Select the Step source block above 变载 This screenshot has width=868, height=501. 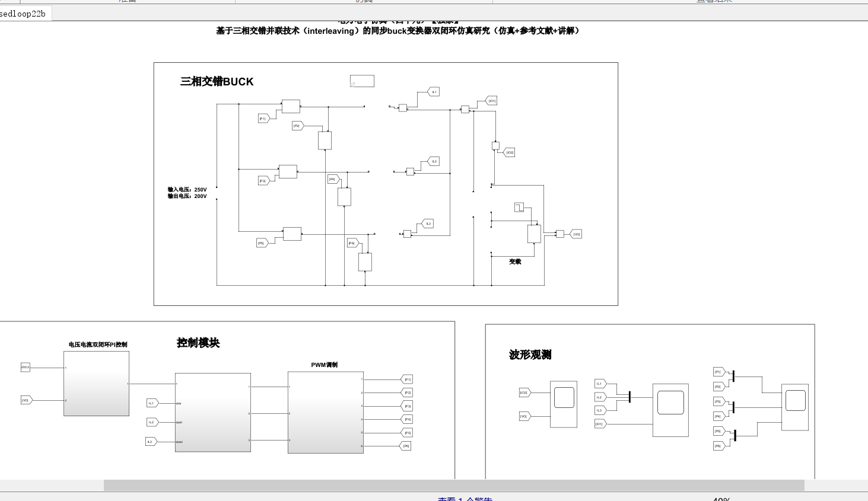pyautogui.click(x=519, y=207)
